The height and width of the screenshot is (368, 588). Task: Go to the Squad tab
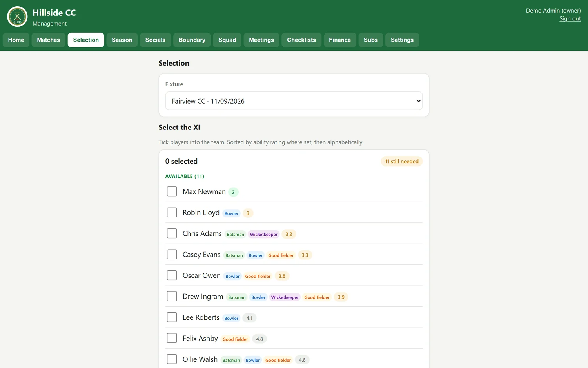(227, 40)
